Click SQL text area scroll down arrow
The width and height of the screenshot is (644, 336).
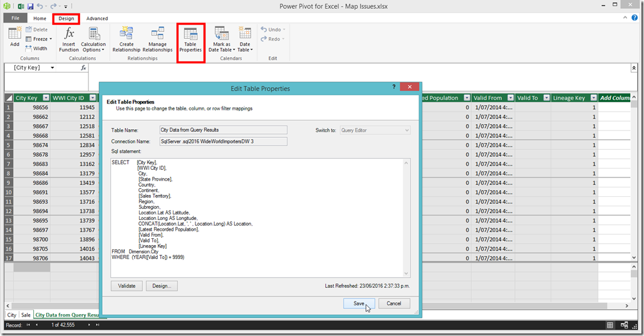pyautogui.click(x=406, y=273)
